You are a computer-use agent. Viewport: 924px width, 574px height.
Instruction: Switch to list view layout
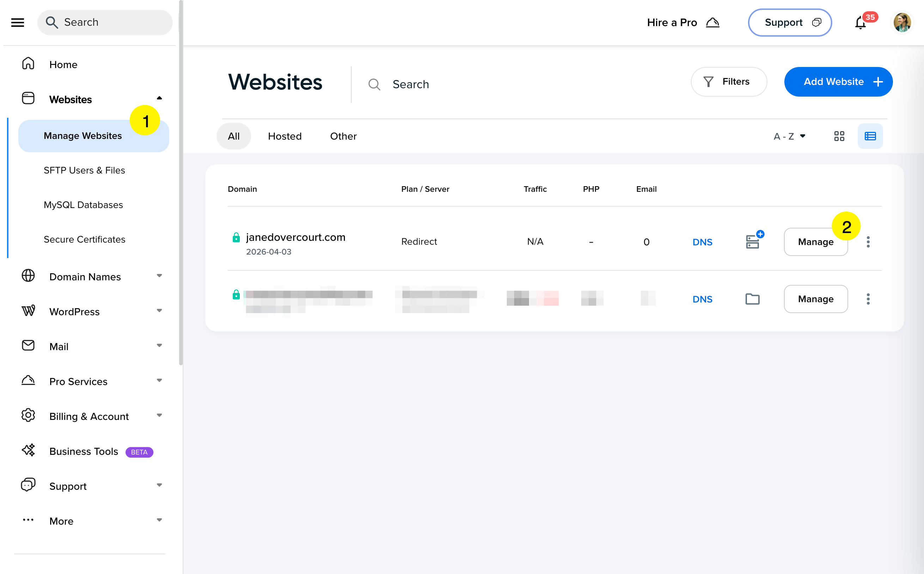click(x=870, y=136)
